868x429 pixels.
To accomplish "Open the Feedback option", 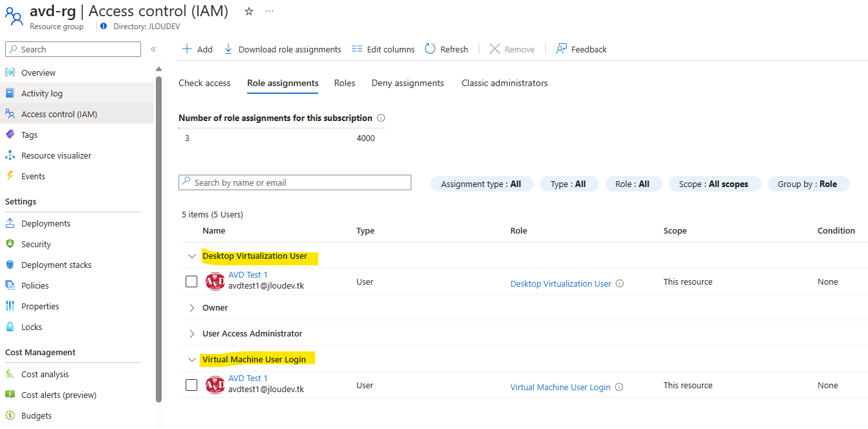I will tap(581, 49).
